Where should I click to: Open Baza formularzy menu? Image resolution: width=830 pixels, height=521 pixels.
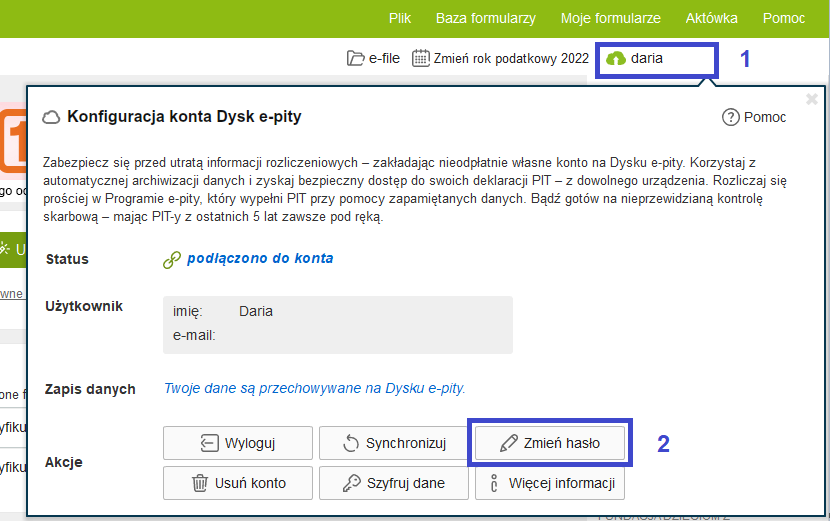click(x=485, y=18)
